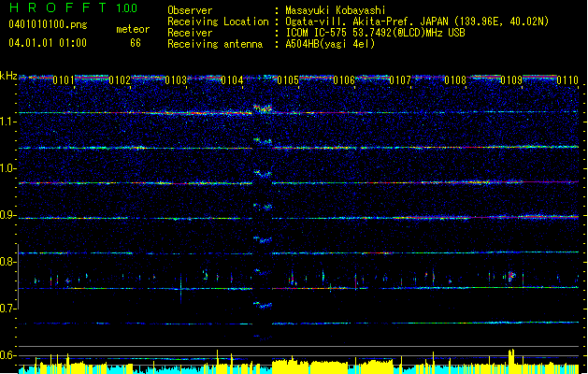Click the 0.7 frequency axis label
The image size is (588, 374).
coord(8,309)
